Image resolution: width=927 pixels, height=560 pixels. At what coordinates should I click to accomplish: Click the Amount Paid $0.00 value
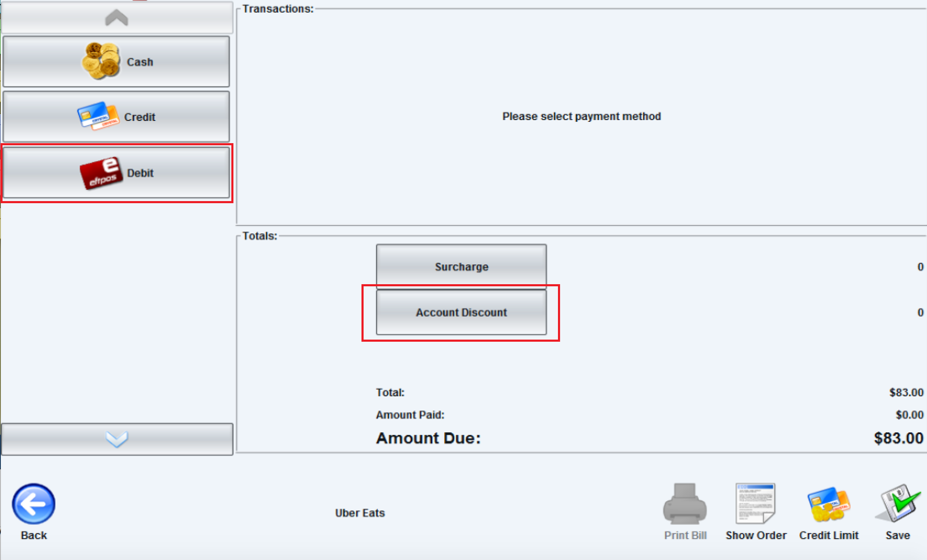click(x=909, y=415)
